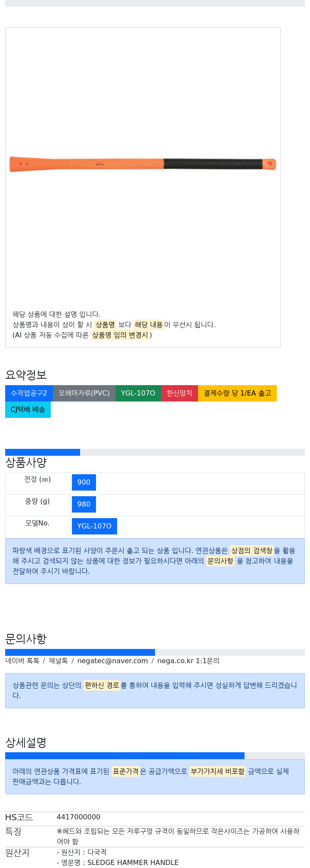Screen dimensions: 310x868
Task: Choose the 980 weight option
Action: pyautogui.click(x=84, y=504)
